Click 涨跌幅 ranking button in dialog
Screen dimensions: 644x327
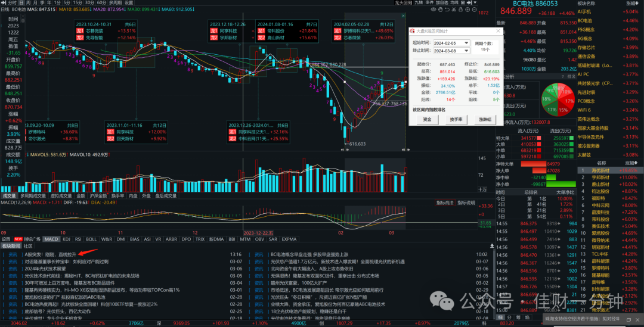(485, 119)
